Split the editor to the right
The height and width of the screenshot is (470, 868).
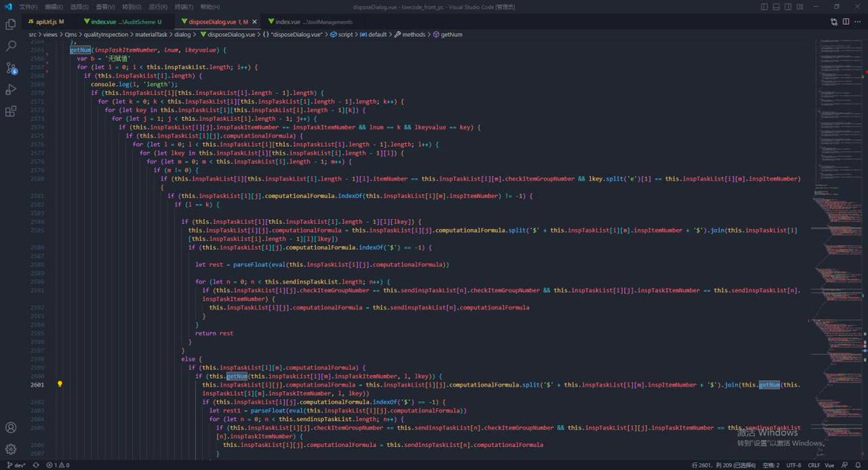(x=846, y=22)
